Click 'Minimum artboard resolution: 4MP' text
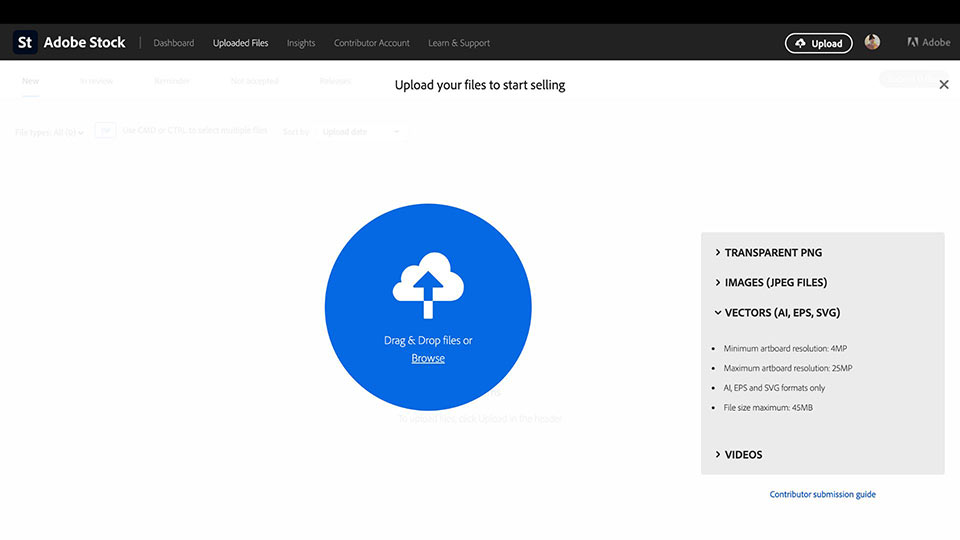Screen dimensions: 960x540 785,348
